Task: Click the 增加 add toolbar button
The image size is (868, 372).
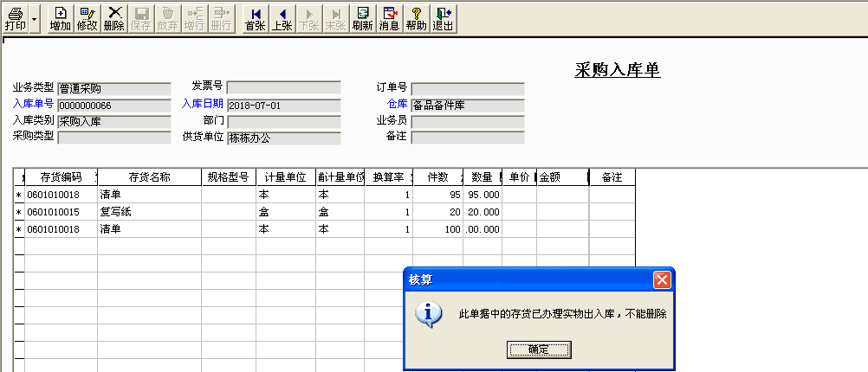Action: click(61, 19)
